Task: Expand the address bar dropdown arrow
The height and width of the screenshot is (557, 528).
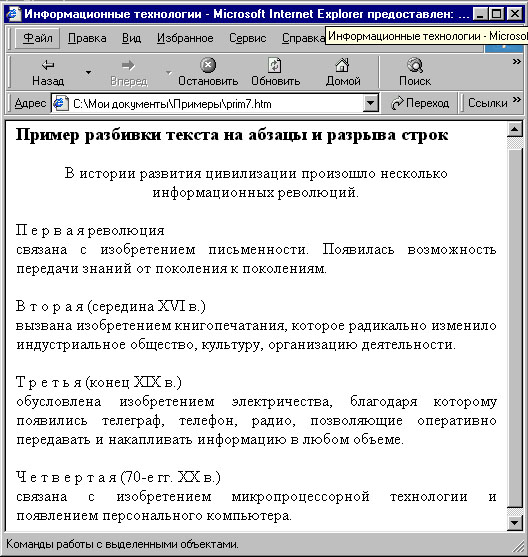Action: 371,103
